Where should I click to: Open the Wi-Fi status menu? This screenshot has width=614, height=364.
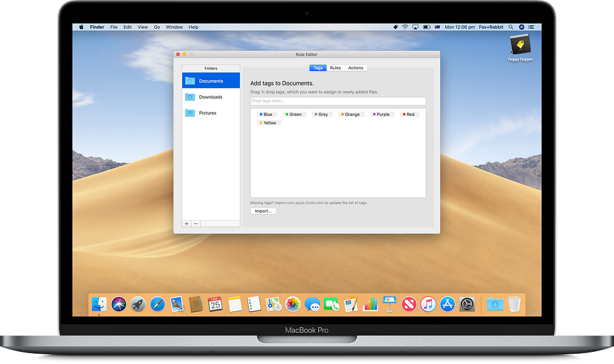tap(405, 27)
